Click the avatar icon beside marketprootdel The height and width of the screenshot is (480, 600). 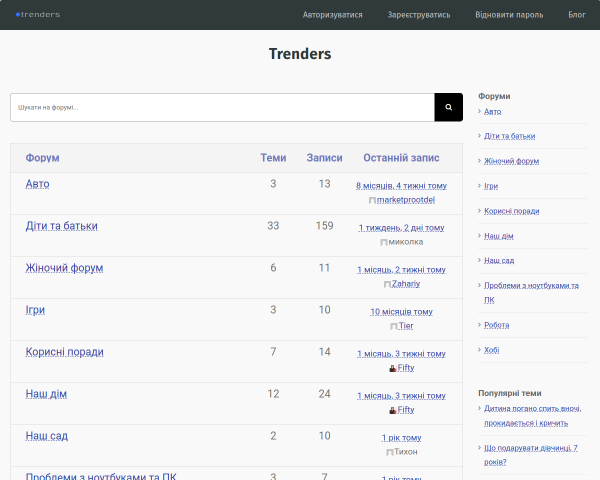[372, 200]
